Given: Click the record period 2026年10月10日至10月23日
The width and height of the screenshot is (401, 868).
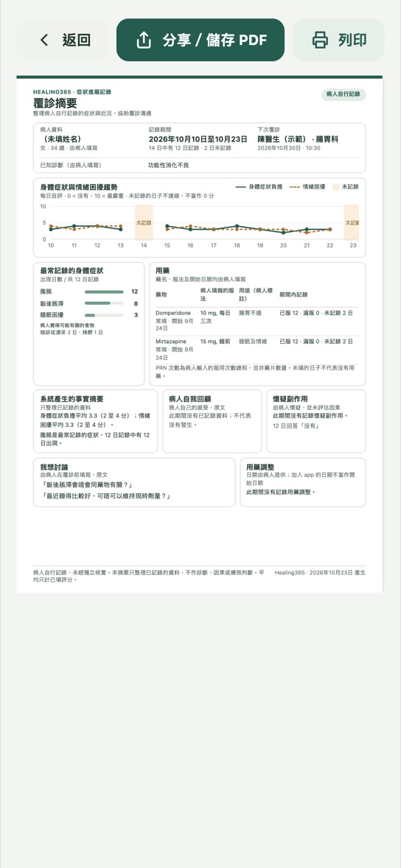Looking at the screenshot, I should pos(198,139).
